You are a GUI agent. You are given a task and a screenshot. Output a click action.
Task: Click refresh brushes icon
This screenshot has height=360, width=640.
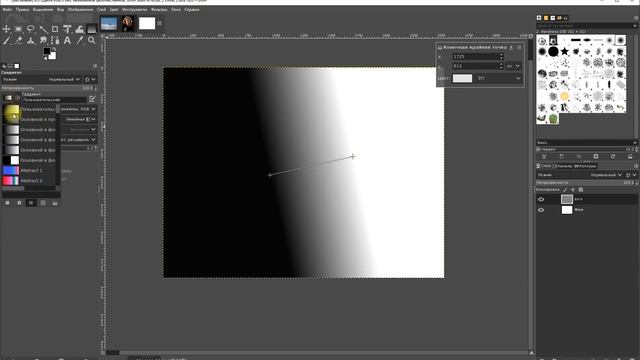[613, 156]
